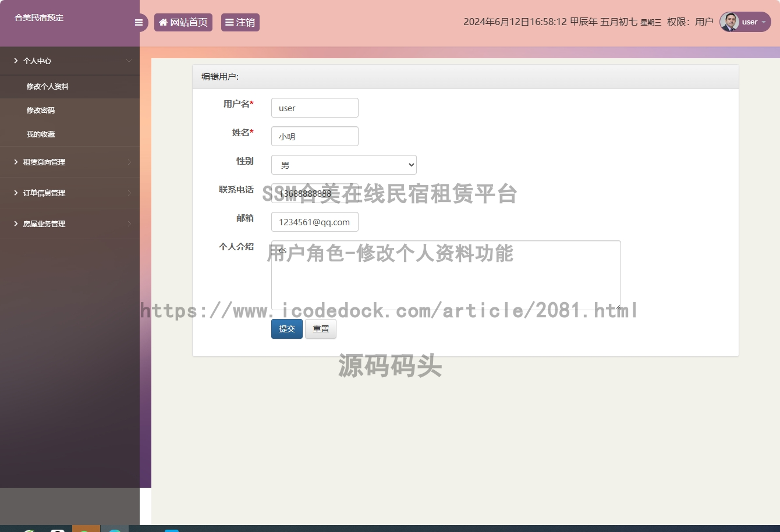The image size is (780, 532).
Task: Click the user name next to avatar
Action: click(750, 22)
